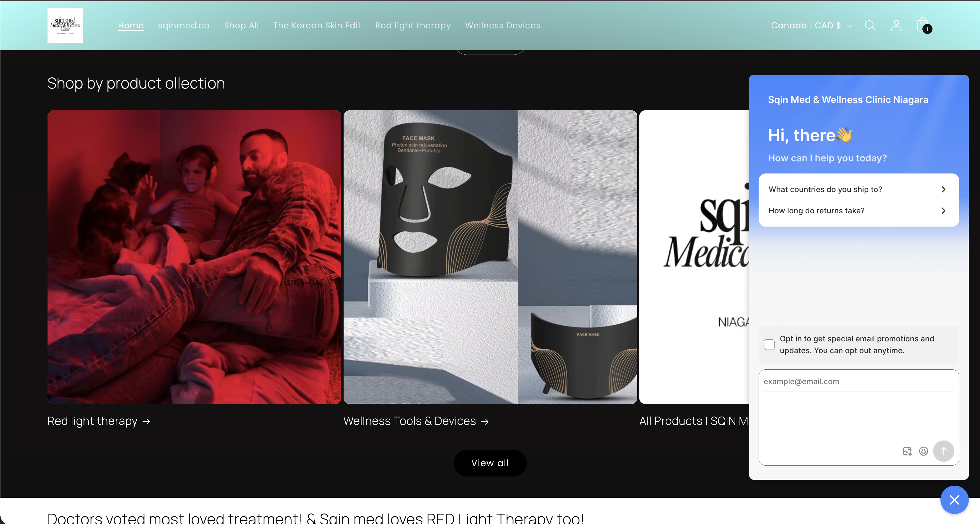Open the Wellness Tools & Devices collection link
Screen dimensions: 980x524
click(416, 421)
